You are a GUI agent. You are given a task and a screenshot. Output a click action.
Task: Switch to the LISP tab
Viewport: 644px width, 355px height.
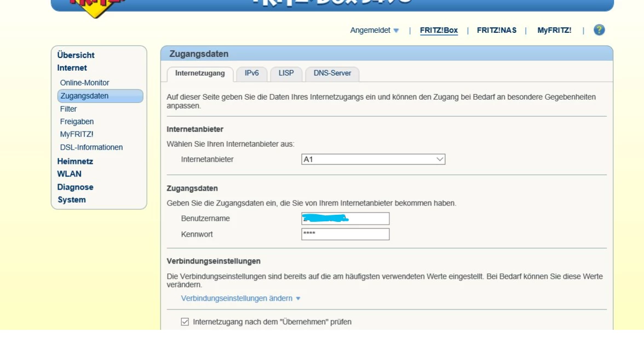point(286,73)
